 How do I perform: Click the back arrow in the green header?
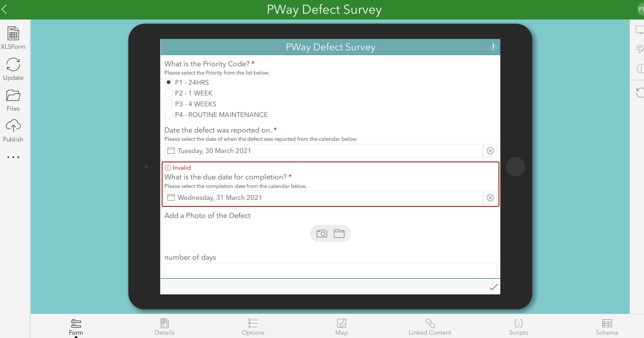[5, 9]
